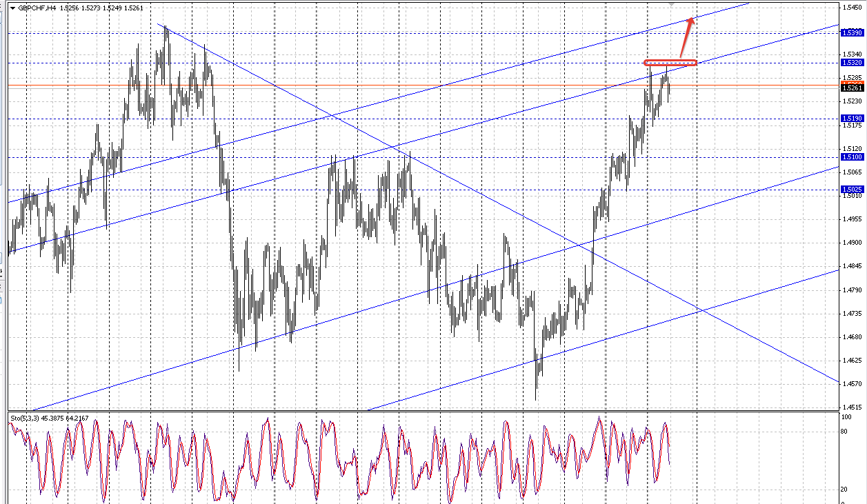Click the 1.5320 blue price label
Viewport: 867px width, 504px height.
(x=853, y=62)
